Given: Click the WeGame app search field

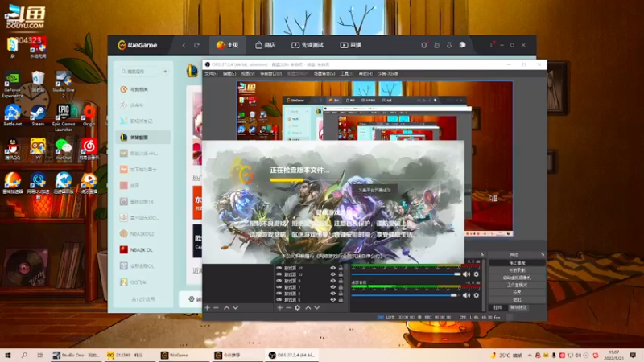Looking at the screenshot, I should 139,72.
